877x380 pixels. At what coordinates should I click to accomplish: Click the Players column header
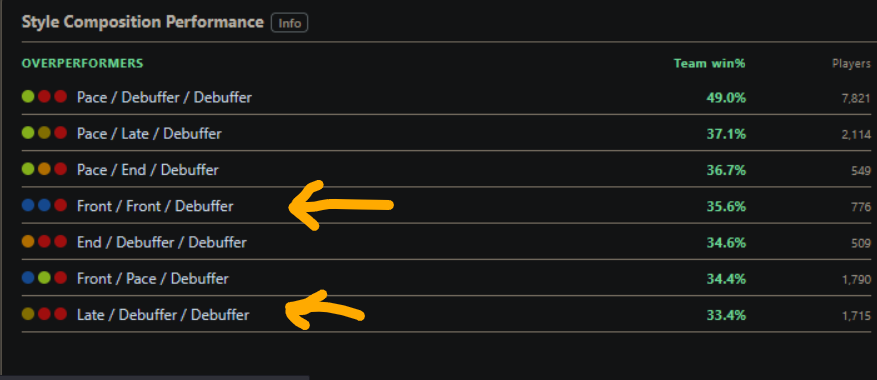point(851,64)
